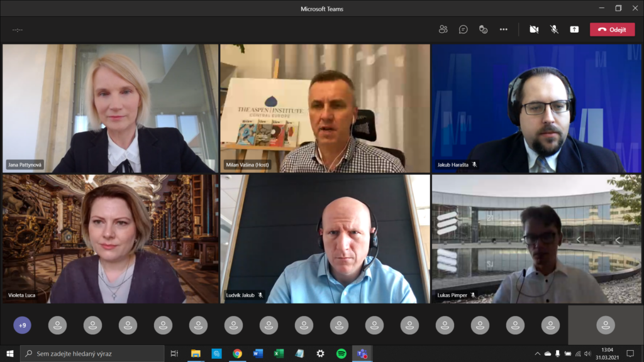Turn on the camera
The height and width of the screenshot is (362, 644).
(534, 30)
